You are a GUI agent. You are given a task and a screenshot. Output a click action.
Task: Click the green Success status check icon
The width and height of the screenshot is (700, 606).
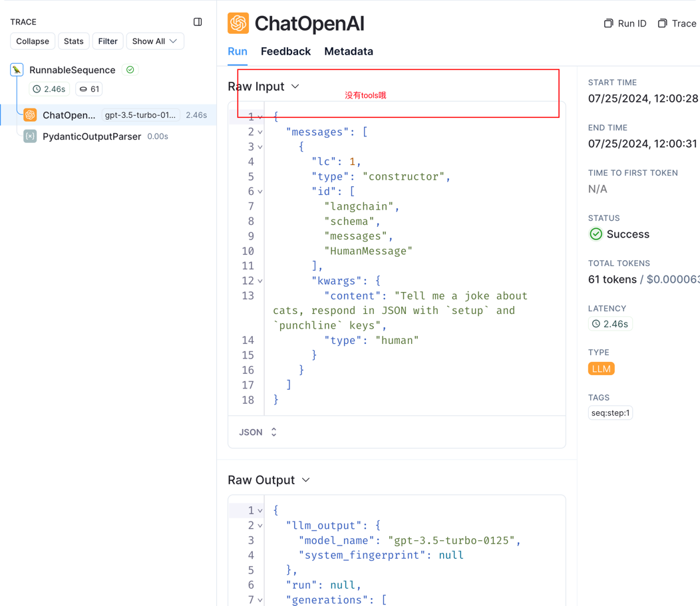pyautogui.click(x=596, y=234)
